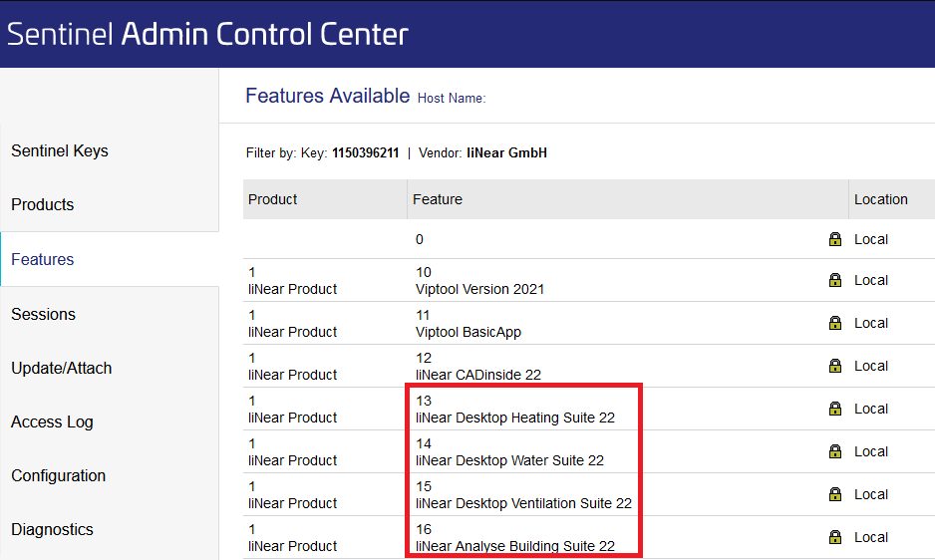
Task: Click lock icon for Analyse Building Suite 22
Action: click(835, 537)
